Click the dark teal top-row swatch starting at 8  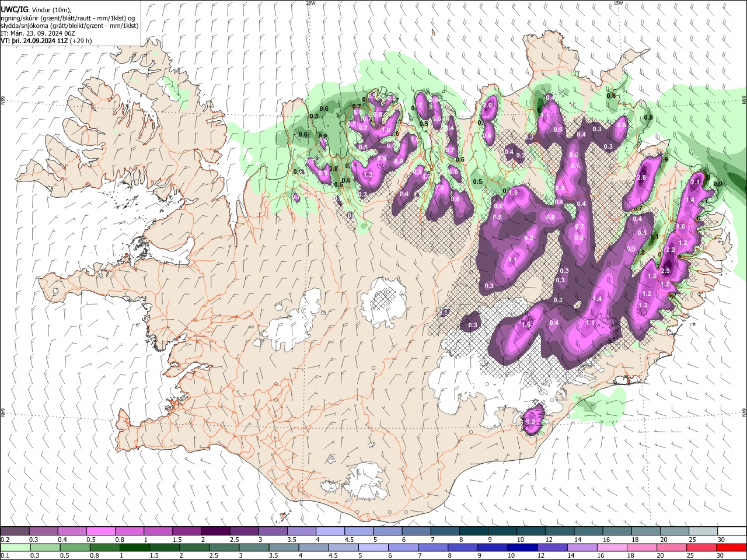click(x=473, y=531)
